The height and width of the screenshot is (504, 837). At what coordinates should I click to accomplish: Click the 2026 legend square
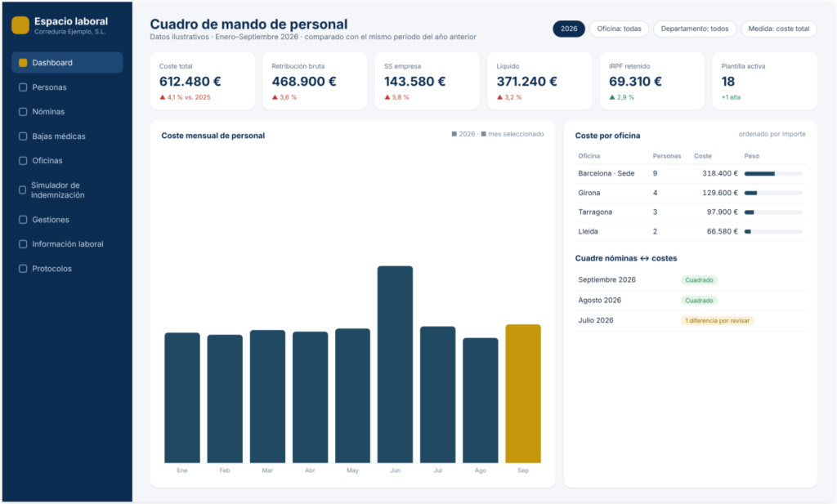pos(454,134)
